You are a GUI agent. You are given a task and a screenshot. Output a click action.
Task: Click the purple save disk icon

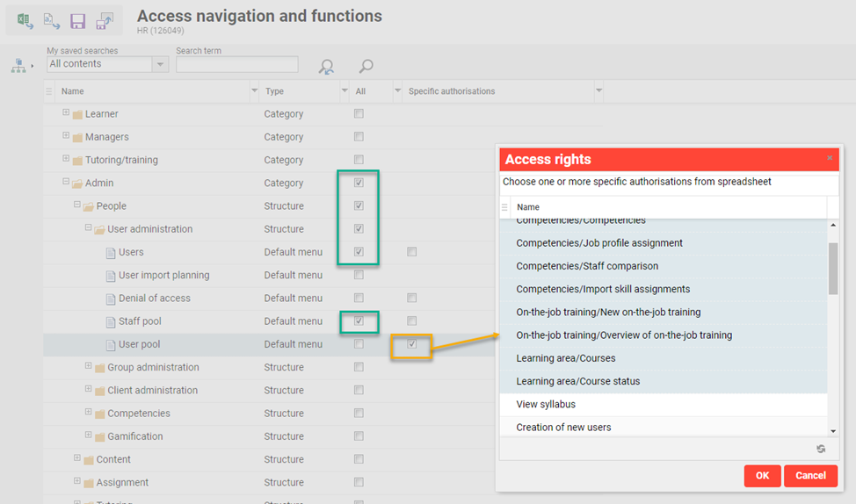tap(78, 20)
